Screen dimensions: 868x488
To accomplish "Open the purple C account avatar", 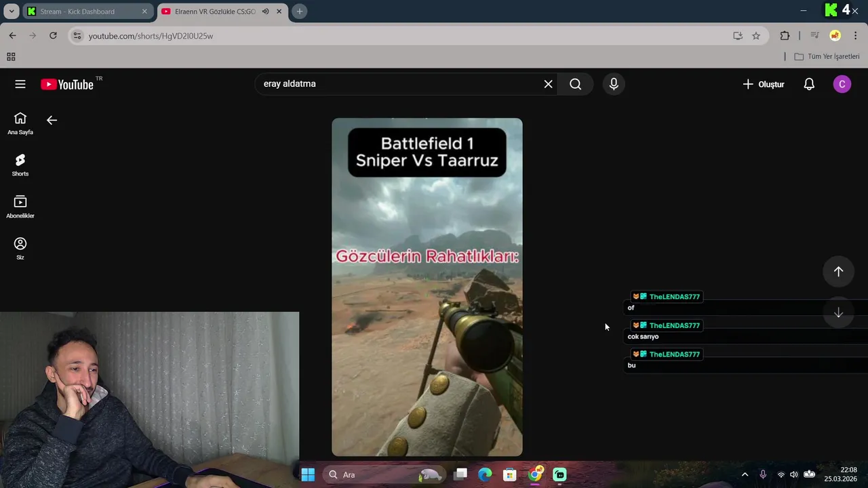I will 842,84.
